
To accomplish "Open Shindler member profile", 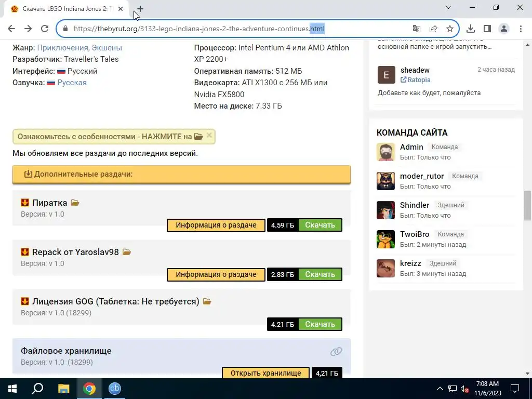I will [x=415, y=205].
